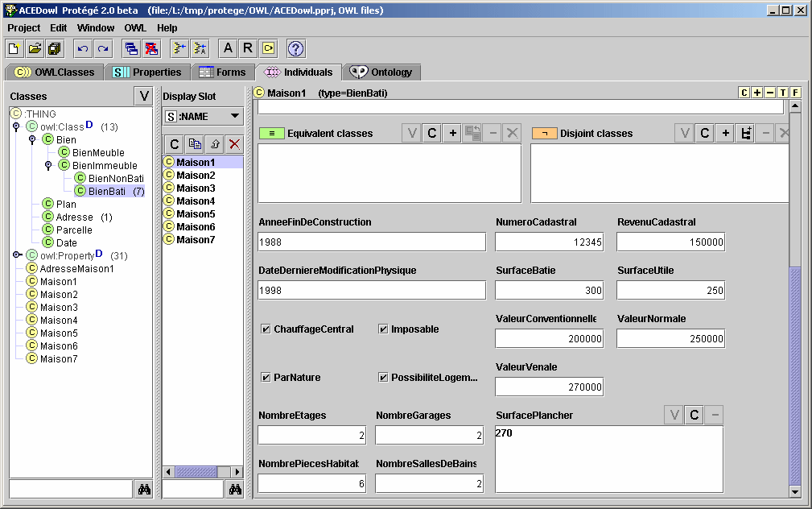Click the undo arrow in the toolbar
Viewport: 812px width, 509px height.
click(82, 49)
